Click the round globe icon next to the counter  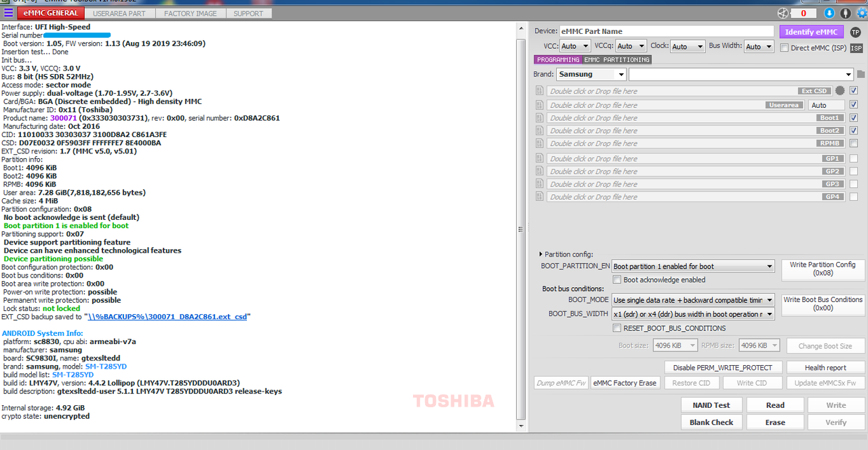pos(783,13)
